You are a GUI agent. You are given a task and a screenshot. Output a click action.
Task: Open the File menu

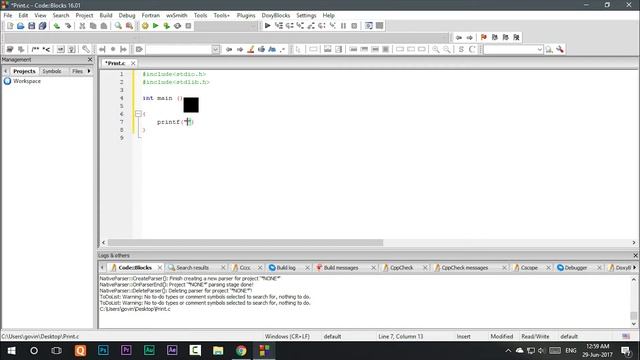click(8, 15)
